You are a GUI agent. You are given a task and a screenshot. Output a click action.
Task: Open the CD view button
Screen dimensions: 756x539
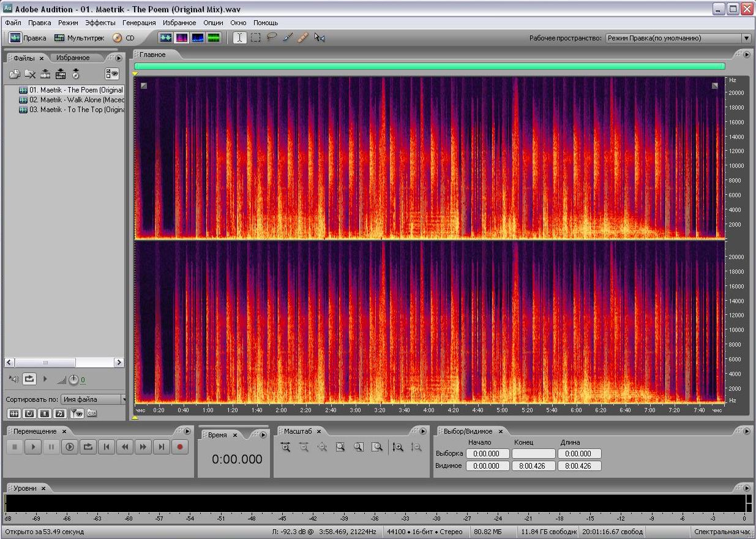(123, 38)
